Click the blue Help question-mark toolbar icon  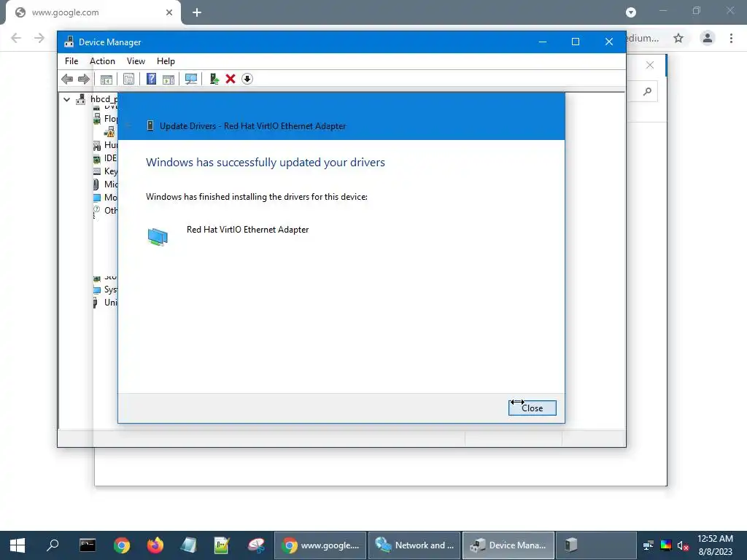coord(151,79)
